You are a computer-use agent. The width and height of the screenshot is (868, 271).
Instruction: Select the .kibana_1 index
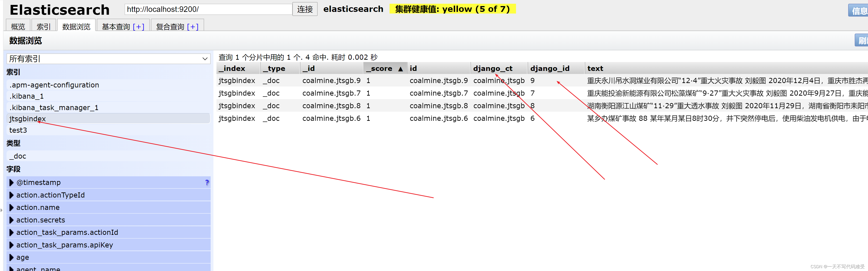(108, 96)
